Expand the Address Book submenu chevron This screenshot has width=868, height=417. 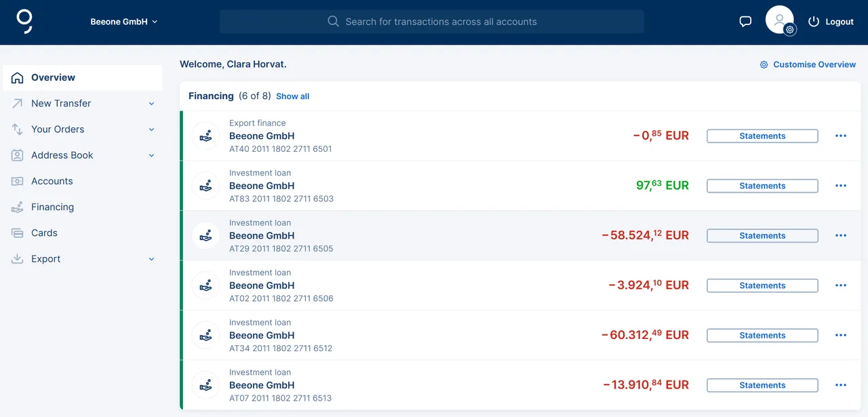click(x=151, y=155)
